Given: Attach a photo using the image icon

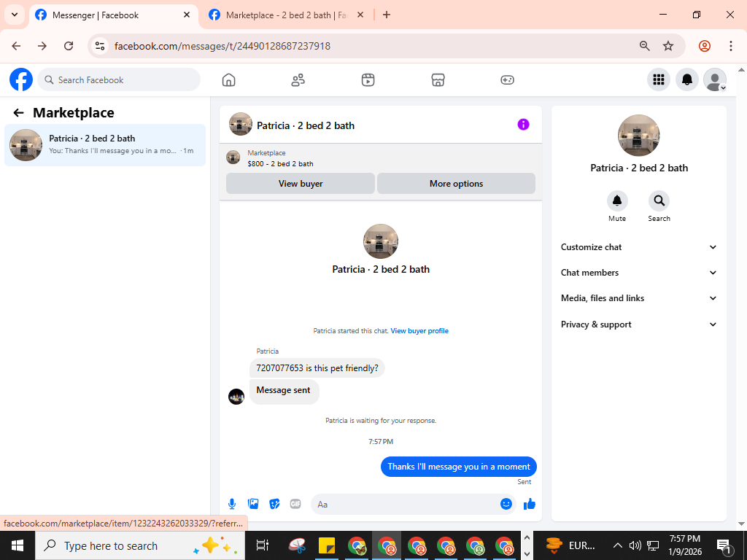Looking at the screenshot, I should coord(253,504).
